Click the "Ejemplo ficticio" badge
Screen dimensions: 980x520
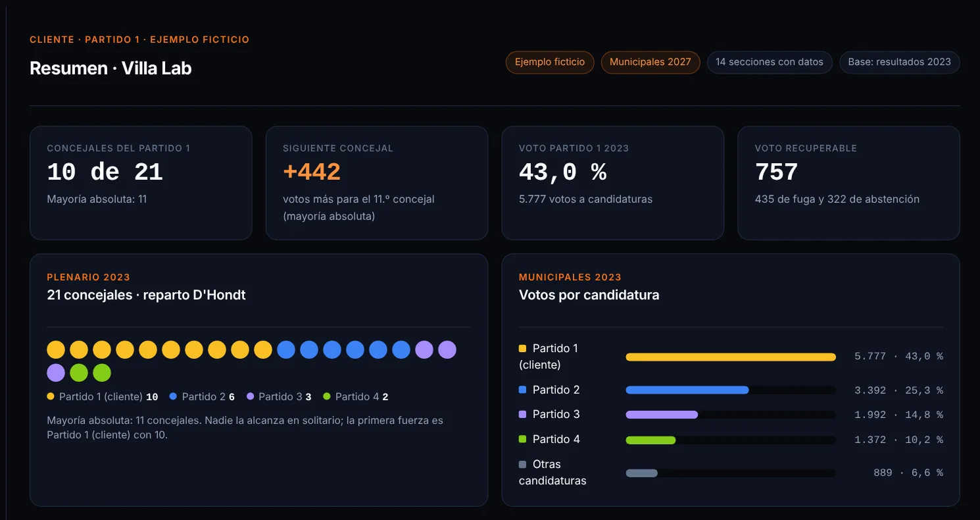(x=550, y=63)
